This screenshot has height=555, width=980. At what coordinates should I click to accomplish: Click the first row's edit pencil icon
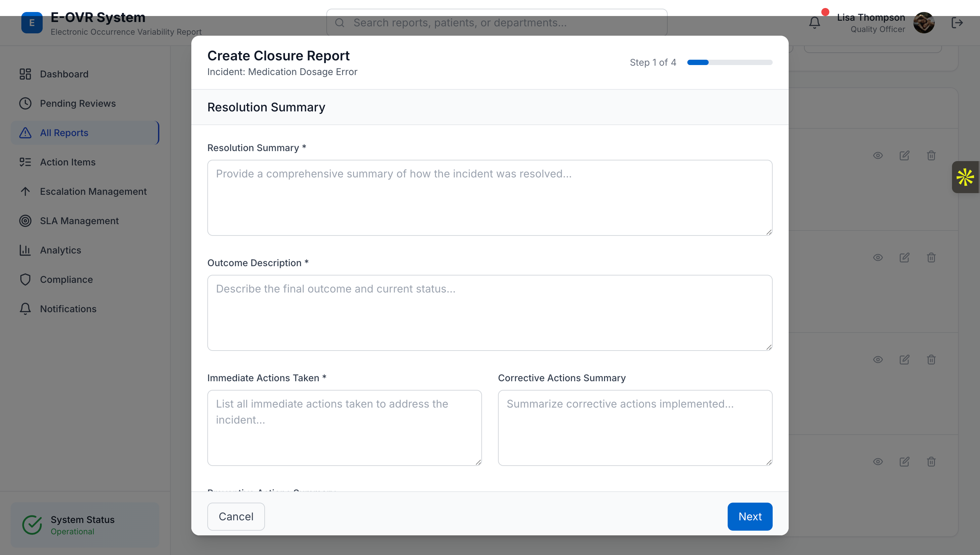coord(904,155)
